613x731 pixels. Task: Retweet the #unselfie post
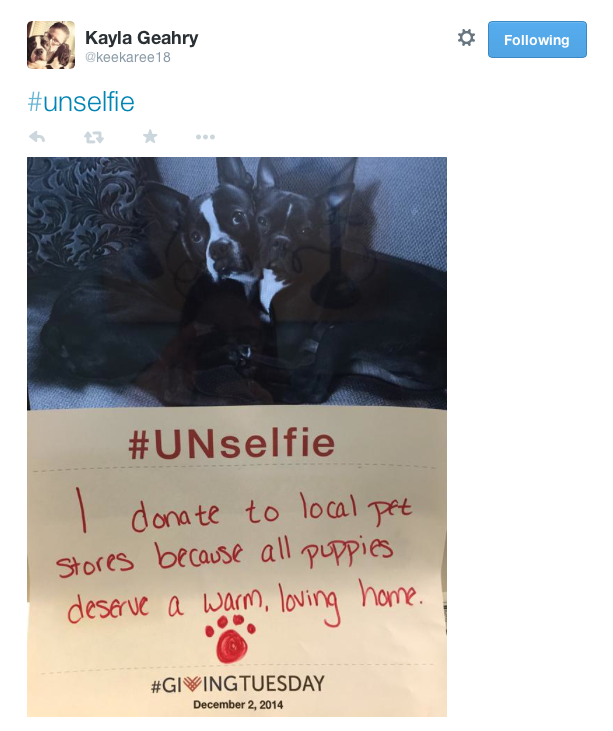pos(94,137)
